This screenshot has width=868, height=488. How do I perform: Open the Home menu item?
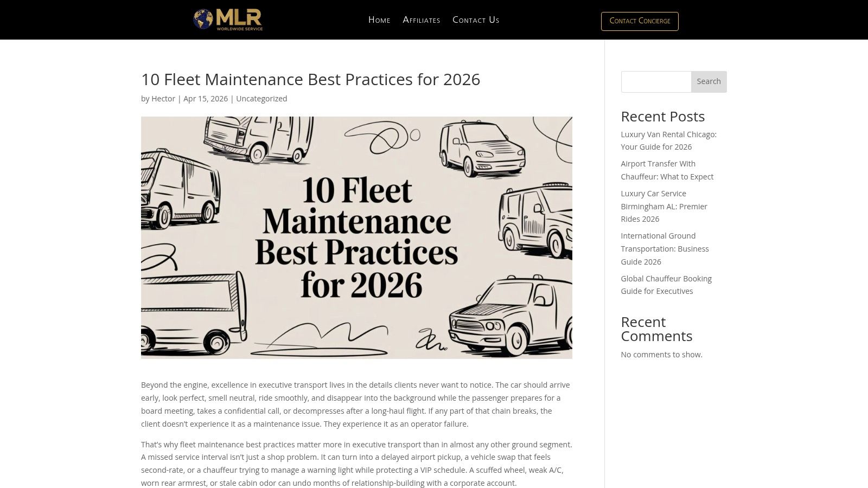(379, 20)
